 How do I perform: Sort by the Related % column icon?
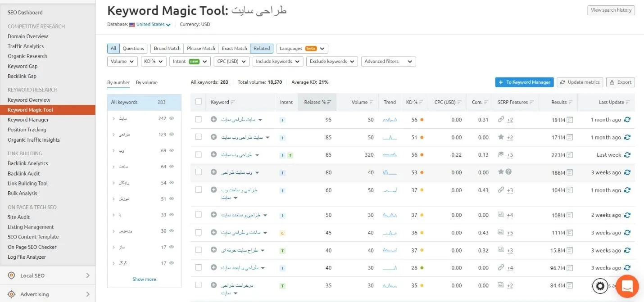coord(330,102)
